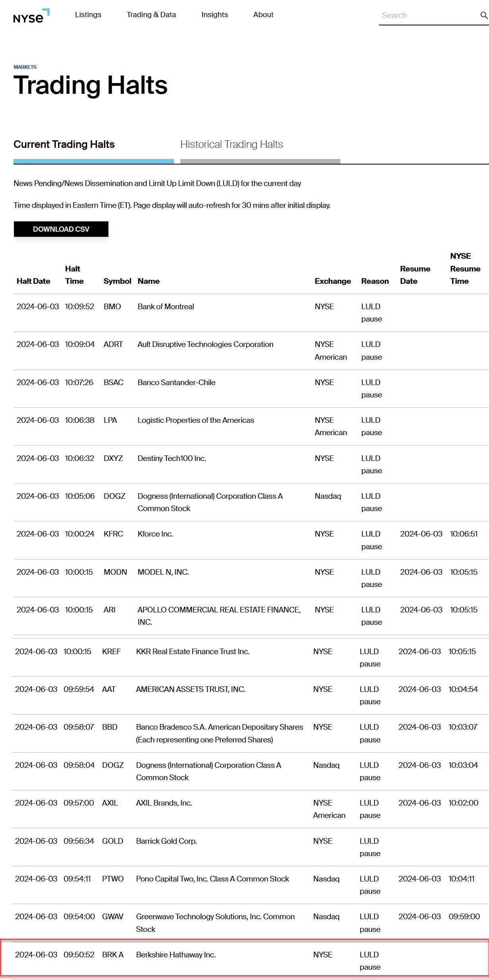Open the Insights menu
The height and width of the screenshot is (980, 489).
tap(215, 15)
